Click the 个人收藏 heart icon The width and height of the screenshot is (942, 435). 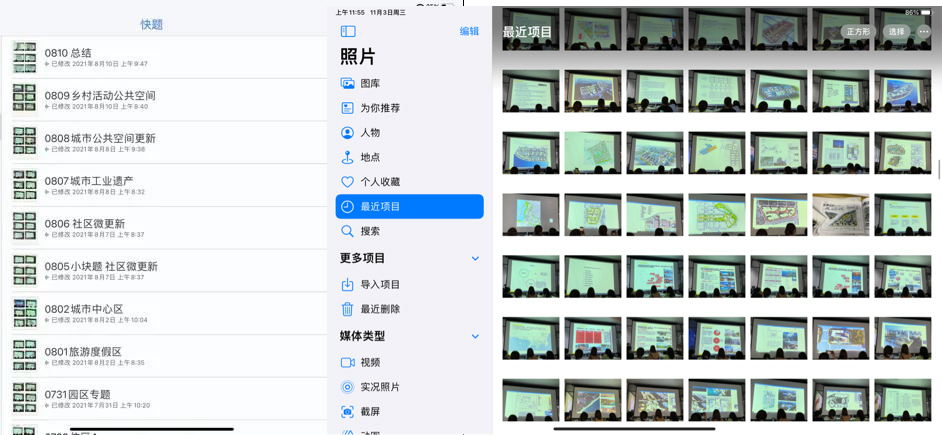(347, 182)
